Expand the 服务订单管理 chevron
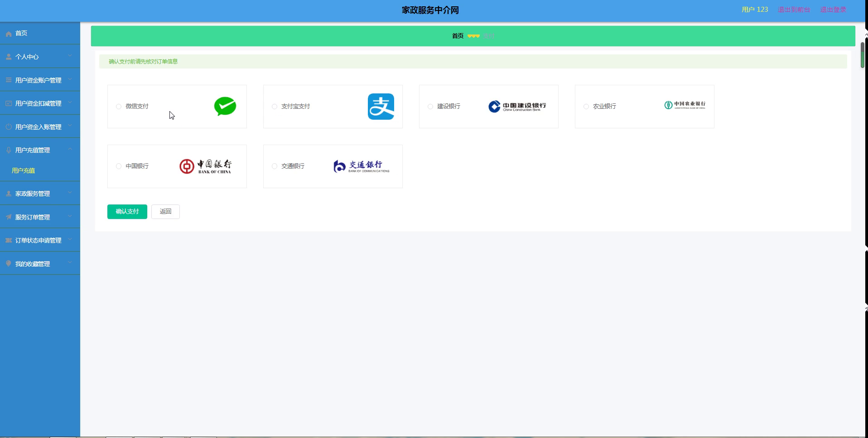Screen dimensions: 868x438 pos(70,216)
